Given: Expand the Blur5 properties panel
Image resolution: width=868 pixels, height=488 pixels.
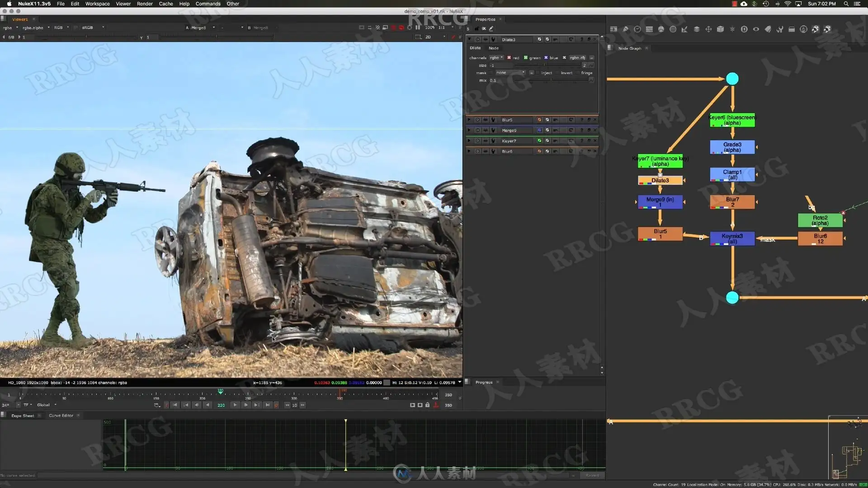Looking at the screenshot, I should [469, 120].
